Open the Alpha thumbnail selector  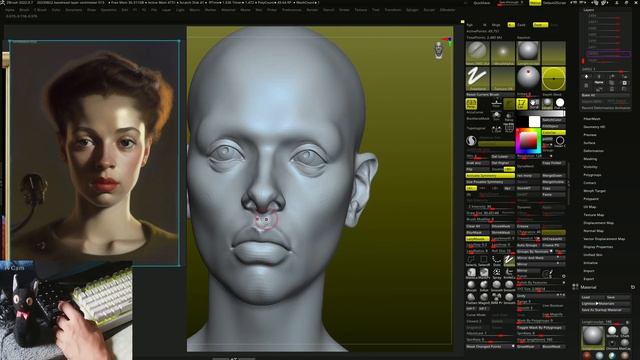pyautogui.click(x=503, y=53)
